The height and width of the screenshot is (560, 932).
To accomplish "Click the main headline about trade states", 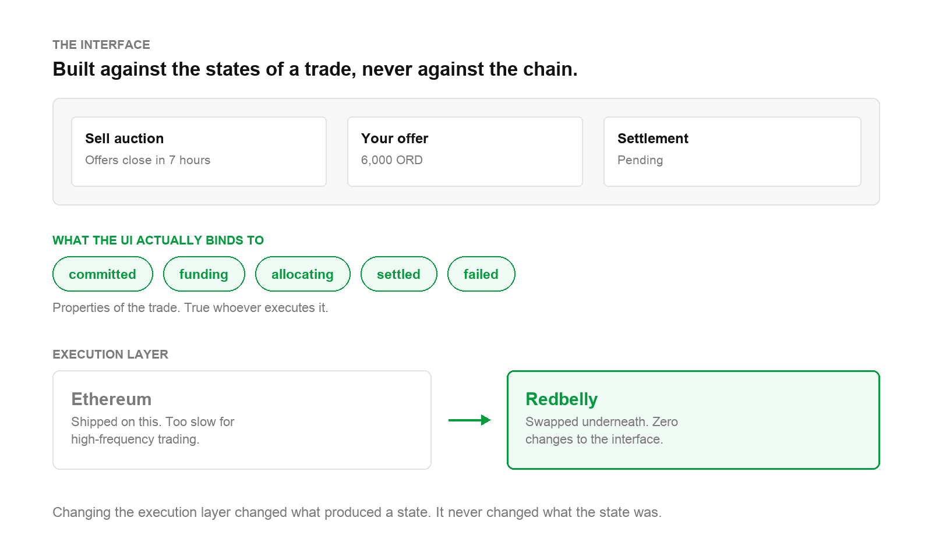I will (x=315, y=69).
